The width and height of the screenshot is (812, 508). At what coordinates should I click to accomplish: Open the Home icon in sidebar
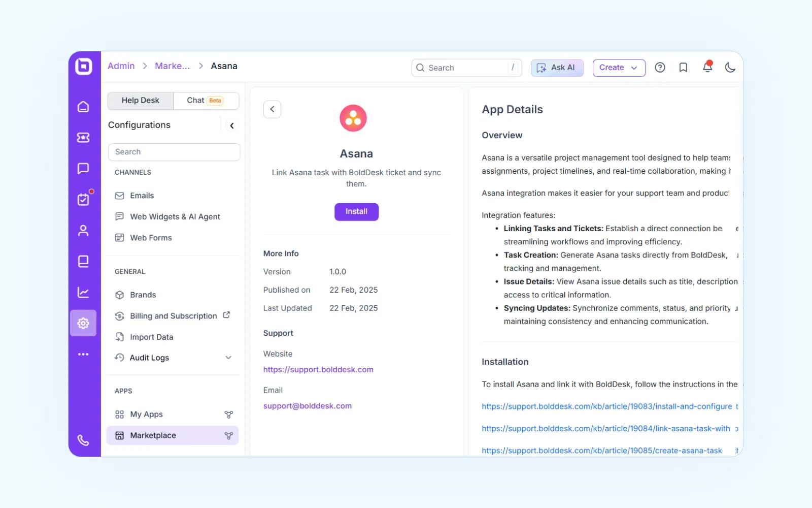pyautogui.click(x=83, y=107)
